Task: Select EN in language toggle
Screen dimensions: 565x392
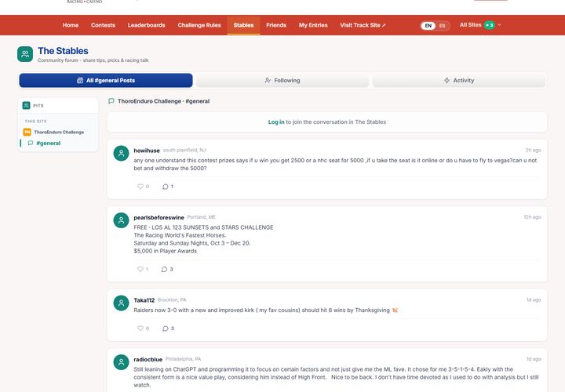Action: (428, 26)
